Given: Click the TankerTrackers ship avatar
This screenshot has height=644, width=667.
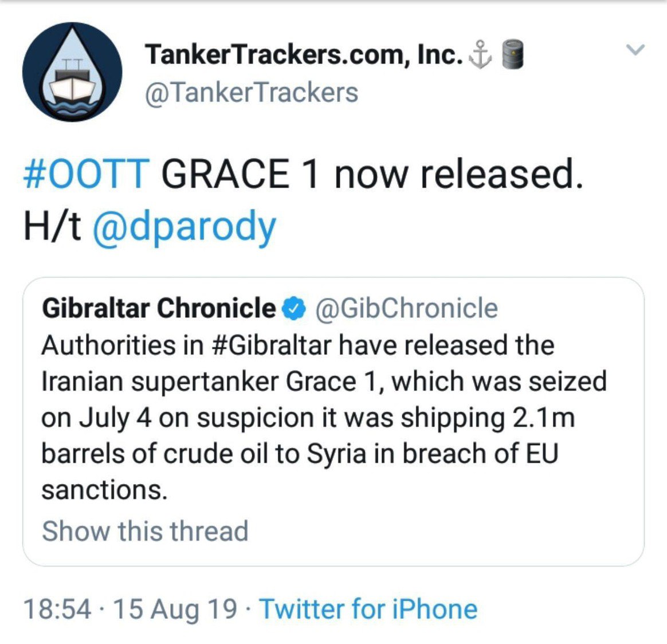Looking at the screenshot, I should click(x=72, y=72).
